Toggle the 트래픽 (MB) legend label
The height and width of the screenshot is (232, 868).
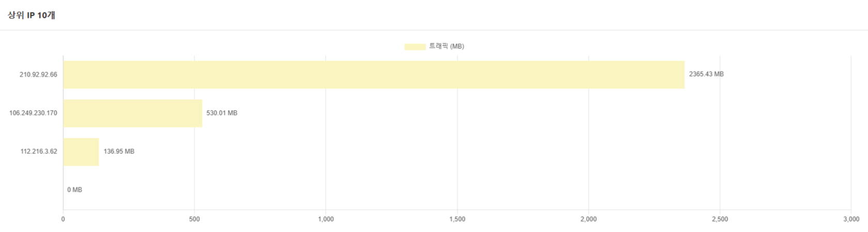pyautogui.click(x=446, y=47)
